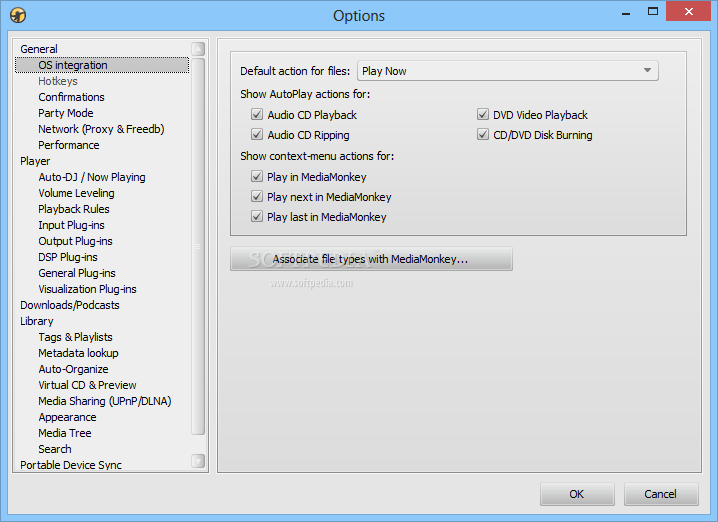Disable Play next in MediaMonkey option
718x522 pixels.
257,197
